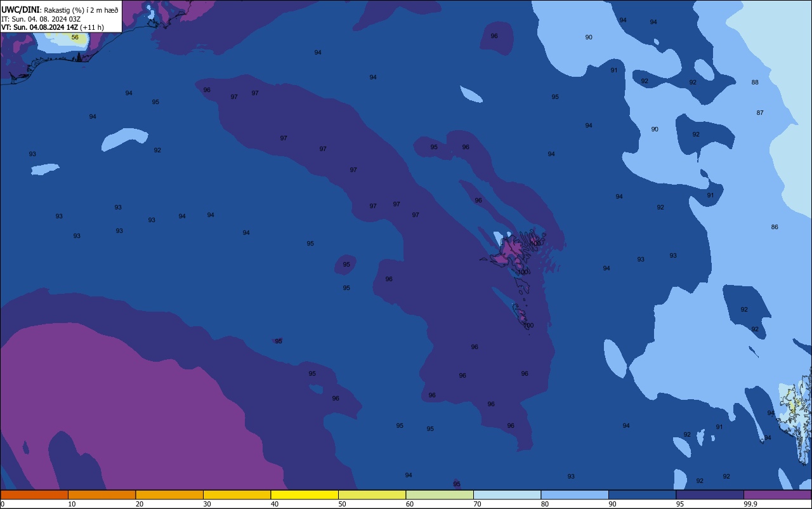Click the humidity value 87 on the map

tap(760, 113)
